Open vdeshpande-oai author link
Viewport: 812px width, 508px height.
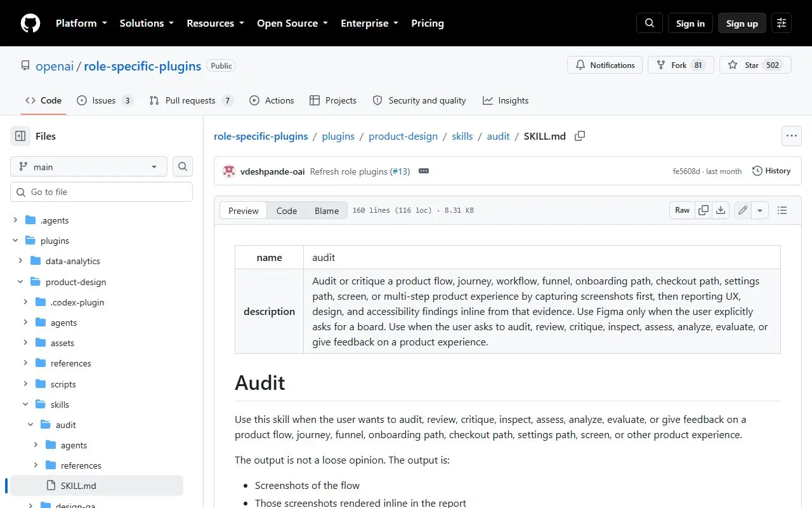coord(273,171)
